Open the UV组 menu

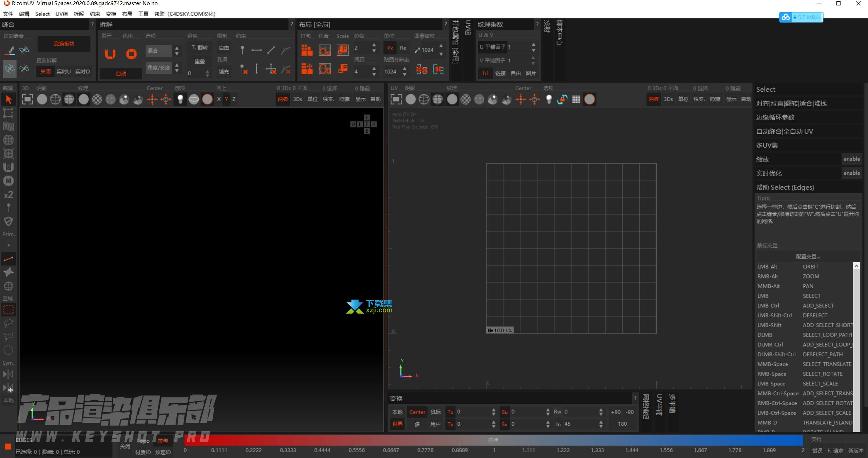pos(61,14)
